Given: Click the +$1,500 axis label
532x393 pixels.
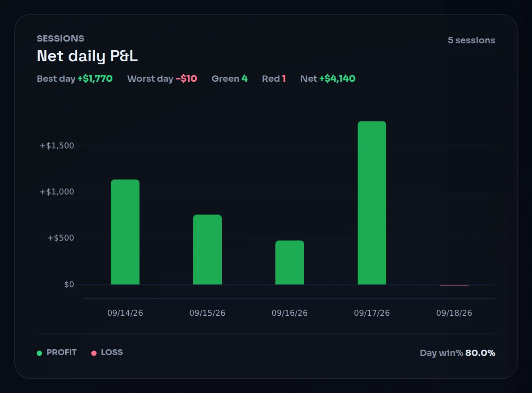Looking at the screenshot, I should click(x=57, y=146).
